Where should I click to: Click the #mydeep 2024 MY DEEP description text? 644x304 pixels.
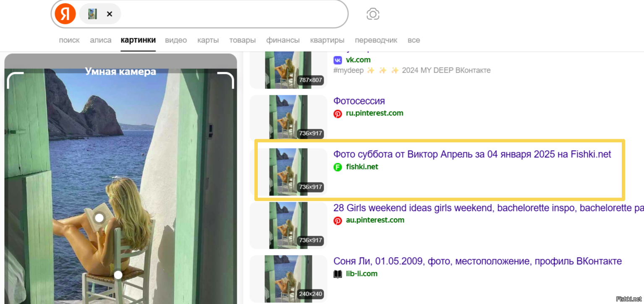coord(412,70)
